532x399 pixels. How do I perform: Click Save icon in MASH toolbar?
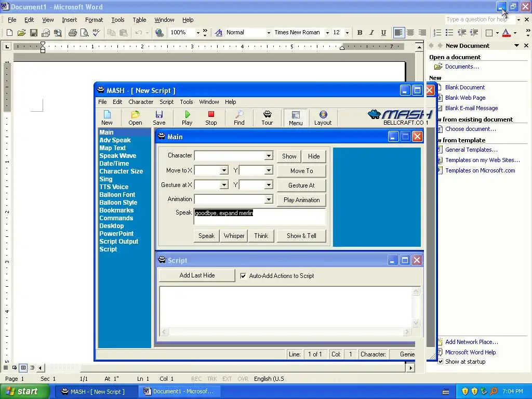[x=159, y=118]
